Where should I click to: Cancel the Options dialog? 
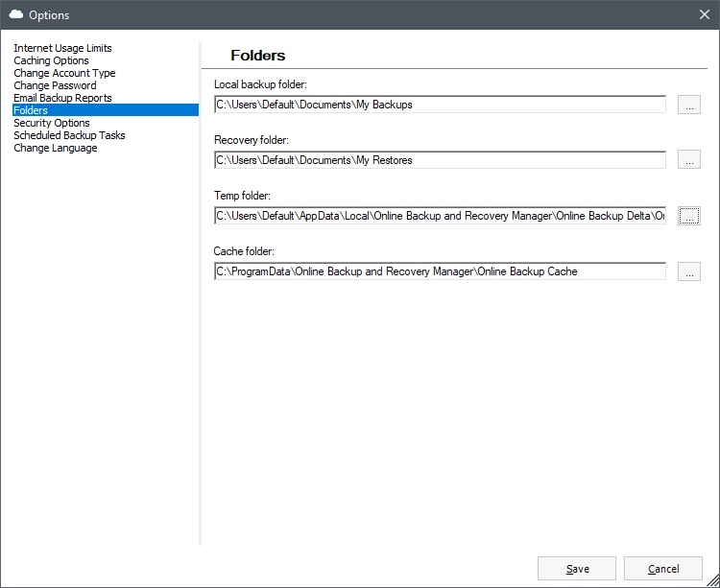coord(663,569)
